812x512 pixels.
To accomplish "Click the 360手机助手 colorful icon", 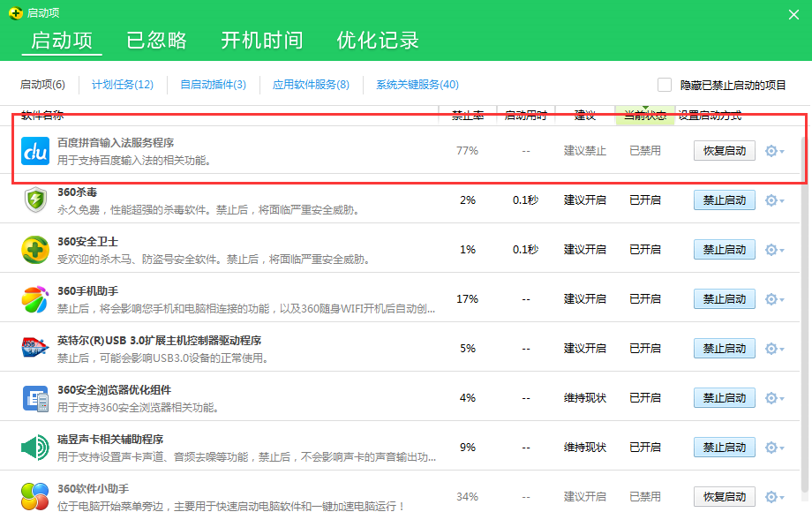I will 35,298.
